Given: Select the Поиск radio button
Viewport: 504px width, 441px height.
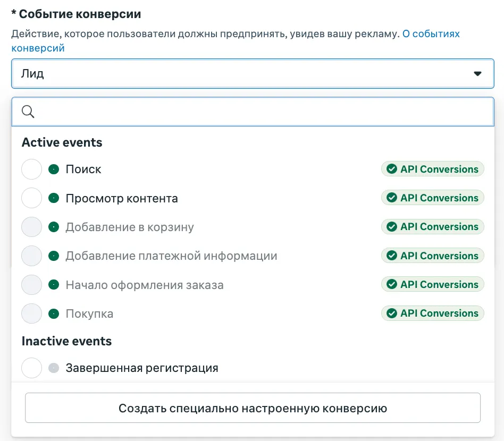Looking at the screenshot, I should coord(31,169).
